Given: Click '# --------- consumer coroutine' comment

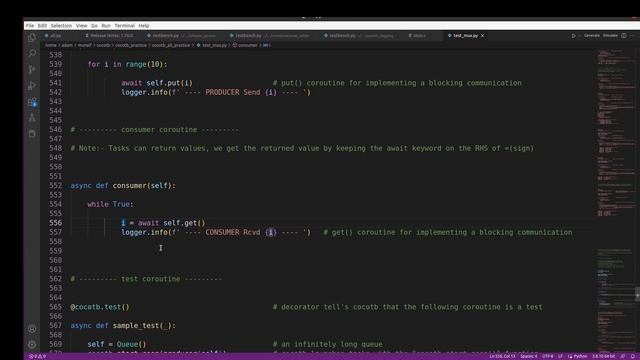Looking at the screenshot, I should (154, 130).
